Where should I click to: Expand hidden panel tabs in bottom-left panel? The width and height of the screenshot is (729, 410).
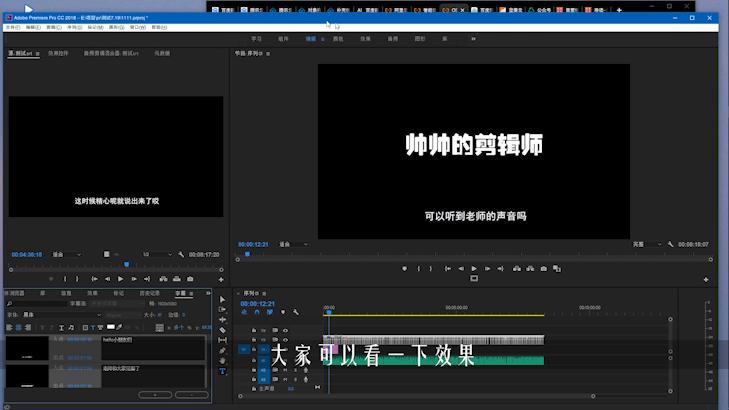pyautogui.click(x=208, y=293)
